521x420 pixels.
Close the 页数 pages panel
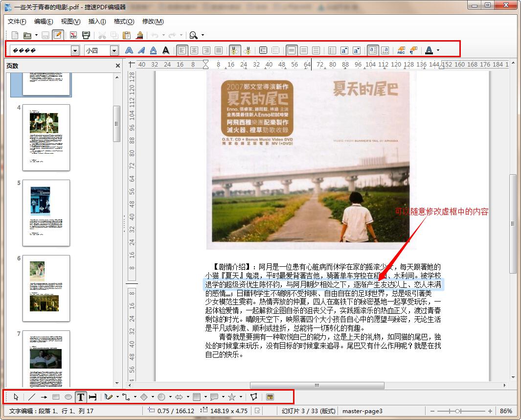117,66
